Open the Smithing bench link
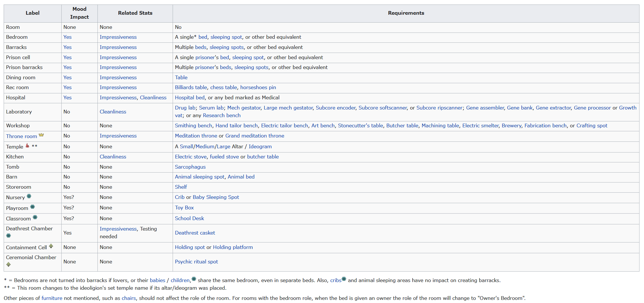The width and height of the screenshot is (644, 303). [x=193, y=126]
